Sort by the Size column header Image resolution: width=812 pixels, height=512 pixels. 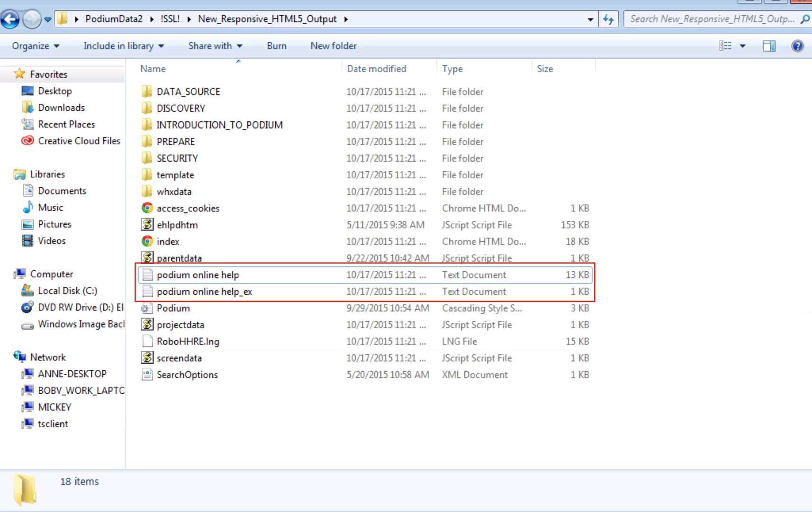point(545,69)
